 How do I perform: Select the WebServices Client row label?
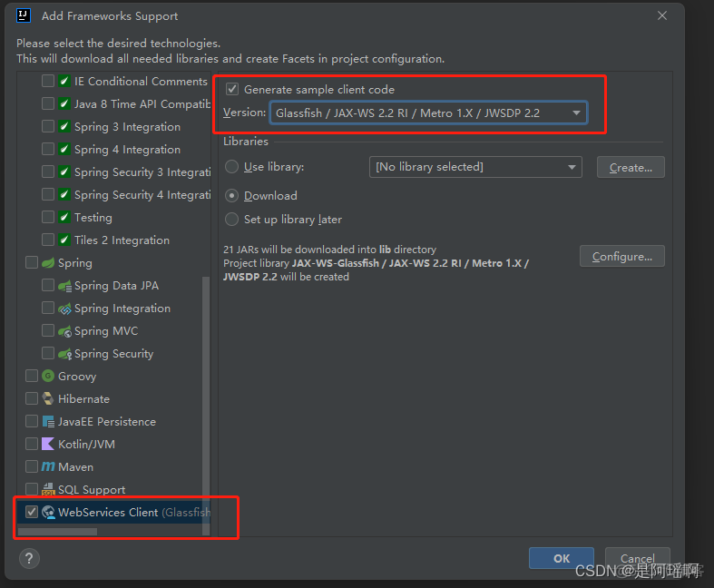(134, 512)
